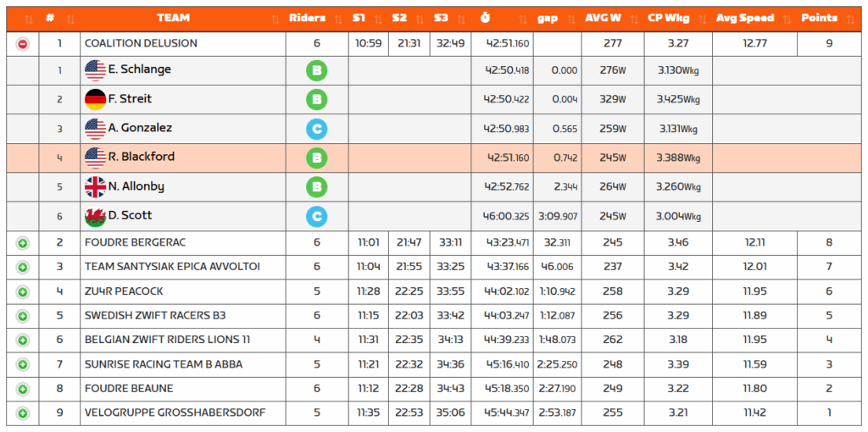
Task: Sort by Avg Speed column header
Action: (744, 18)
